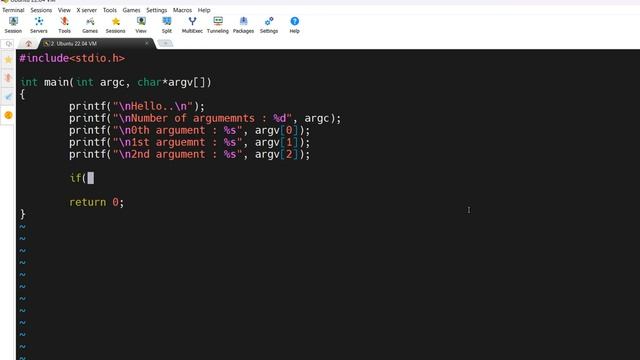Click the #include<stdio.h> line
The image size is (640, 360).
click(x=72, y=58)
